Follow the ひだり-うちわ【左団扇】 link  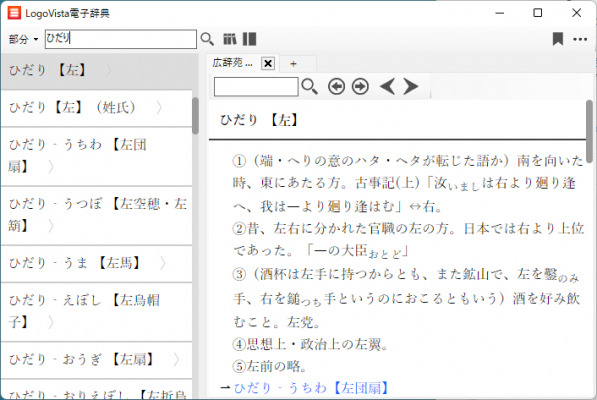click(x=311, y=388)
